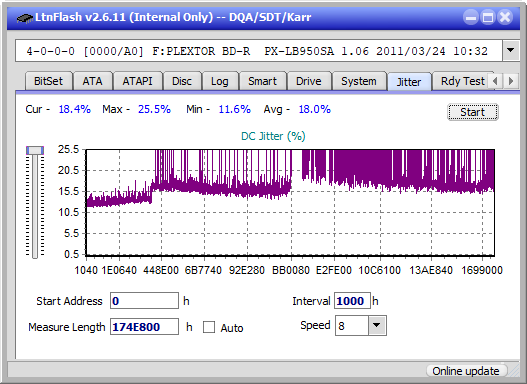Open the Smart tab
527x384 pixels.
coord(262,81)
